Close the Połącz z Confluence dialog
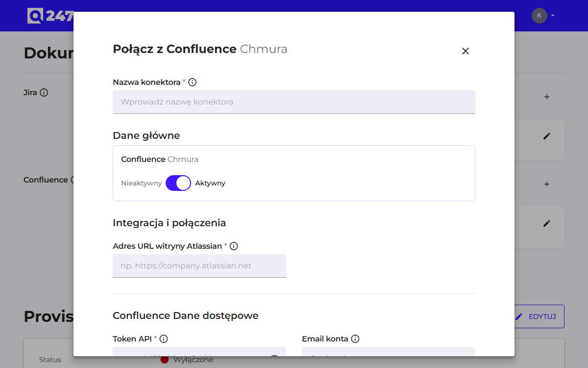This screenshot has height=368, width=588. (x=465, y=51)
